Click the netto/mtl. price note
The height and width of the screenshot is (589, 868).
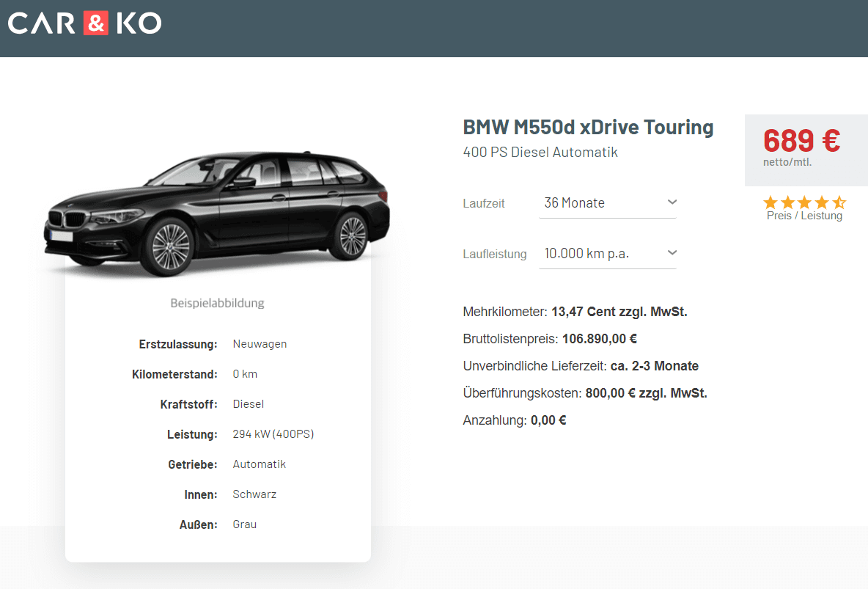787,162
